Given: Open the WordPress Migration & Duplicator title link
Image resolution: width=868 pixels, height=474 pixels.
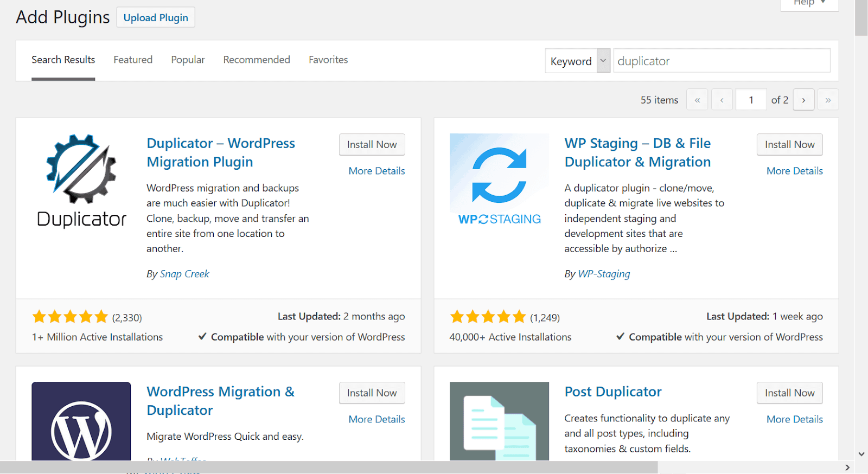Looking at the screenshot, I should click(x=221, y=401).
